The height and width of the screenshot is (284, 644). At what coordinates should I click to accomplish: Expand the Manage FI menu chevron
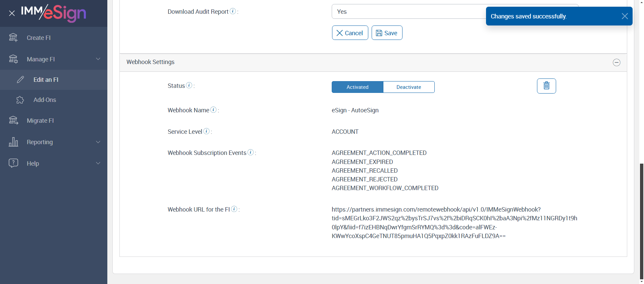tap(98, 59)
